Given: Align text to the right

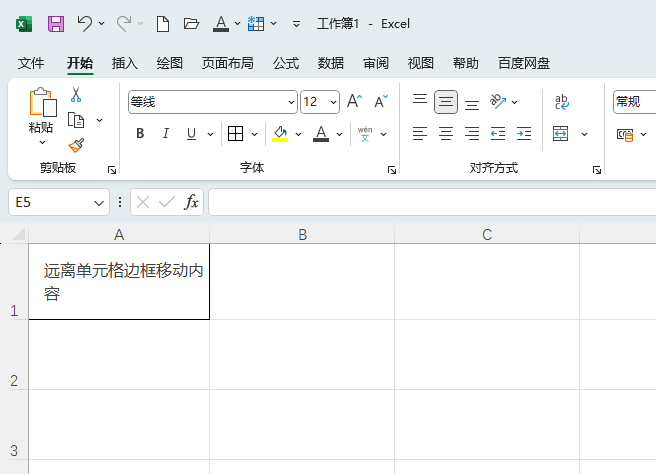Looking at the screenshot, I should click(x=472, y=134).
